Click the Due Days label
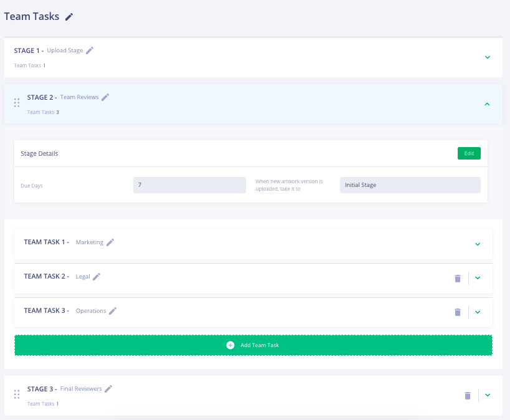Viewport: 510px width, 420px height. click(32, 186)
